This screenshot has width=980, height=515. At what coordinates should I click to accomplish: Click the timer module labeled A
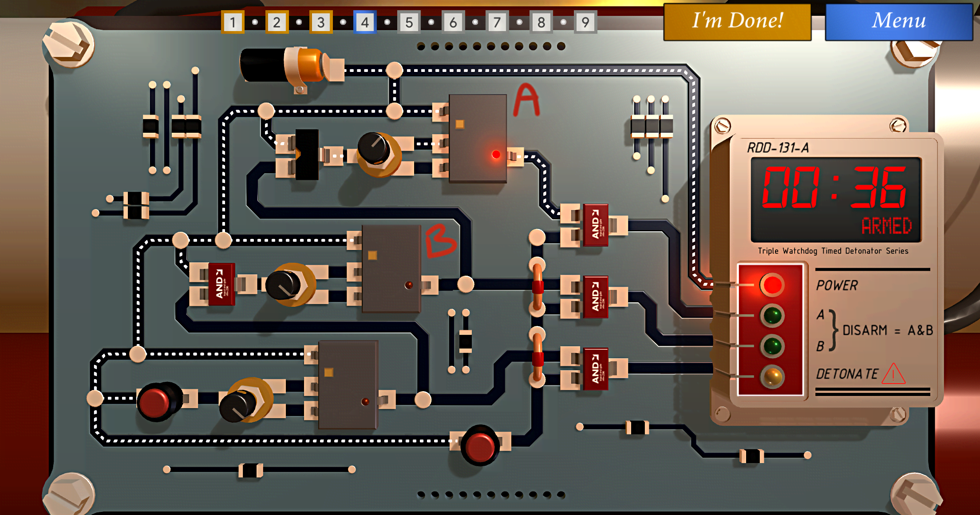tap(478, 138)
